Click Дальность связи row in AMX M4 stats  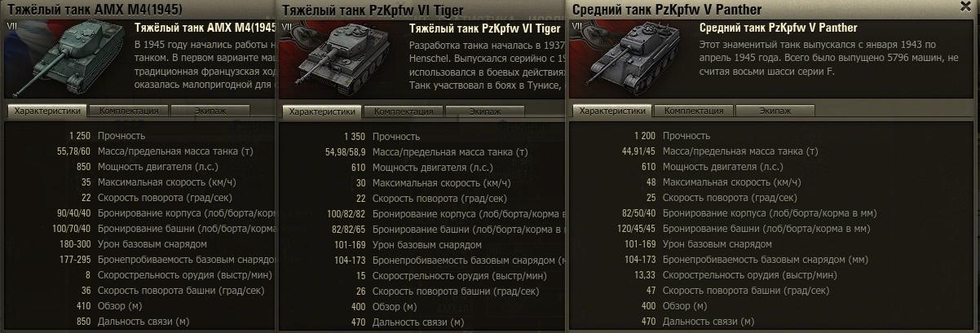point(140,322)
